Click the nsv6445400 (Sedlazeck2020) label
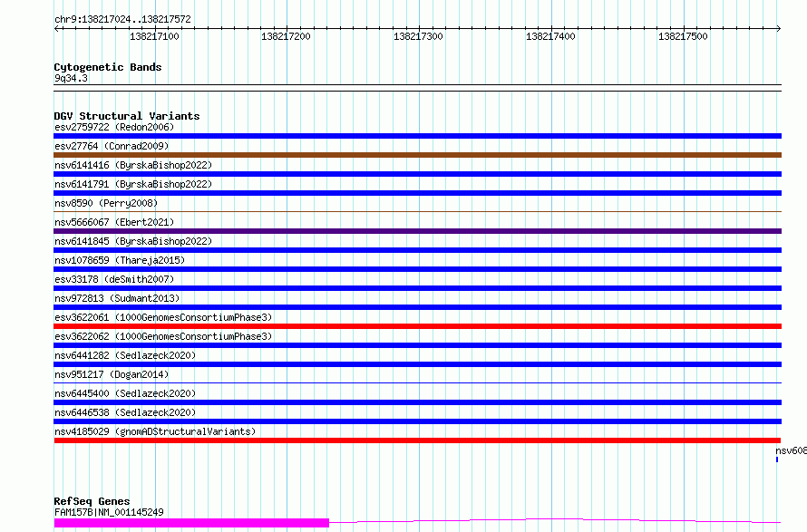The height and width of the screenshot is (532, 807). (x=125, y=393)
